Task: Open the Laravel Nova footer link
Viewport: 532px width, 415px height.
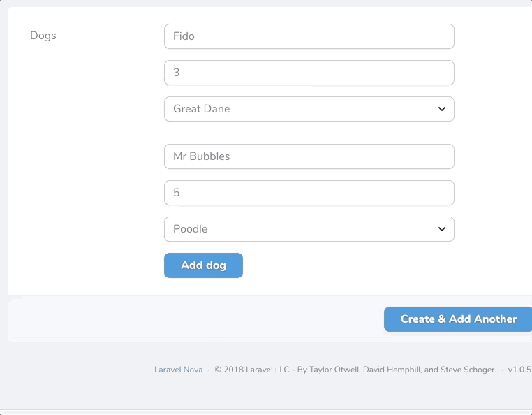Action: pos(178,370)
